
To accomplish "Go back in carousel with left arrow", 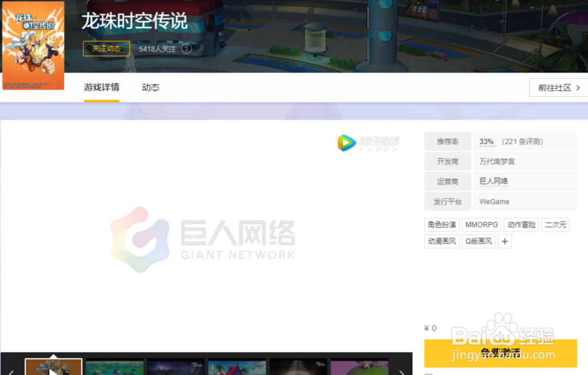I will 11,373.
